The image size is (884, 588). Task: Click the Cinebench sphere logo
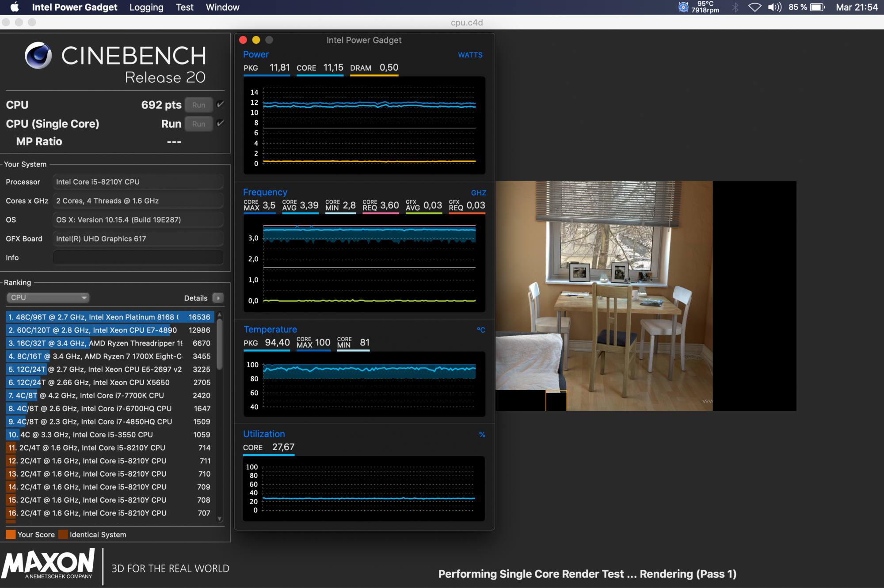(38, 56)
